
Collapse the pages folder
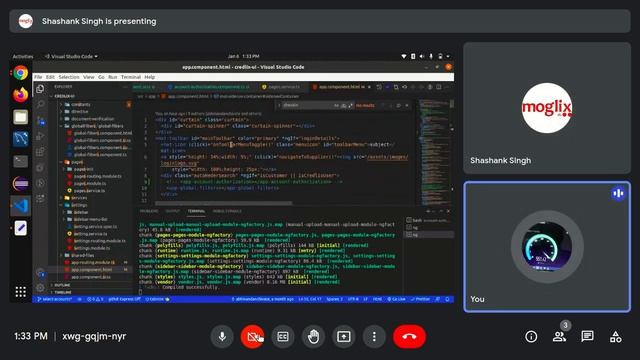77,162
